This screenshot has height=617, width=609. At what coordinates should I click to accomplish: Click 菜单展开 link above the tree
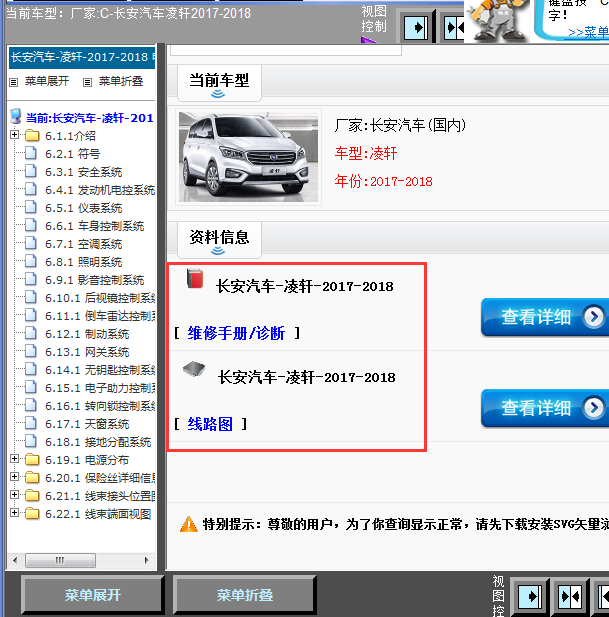[47, 81]
